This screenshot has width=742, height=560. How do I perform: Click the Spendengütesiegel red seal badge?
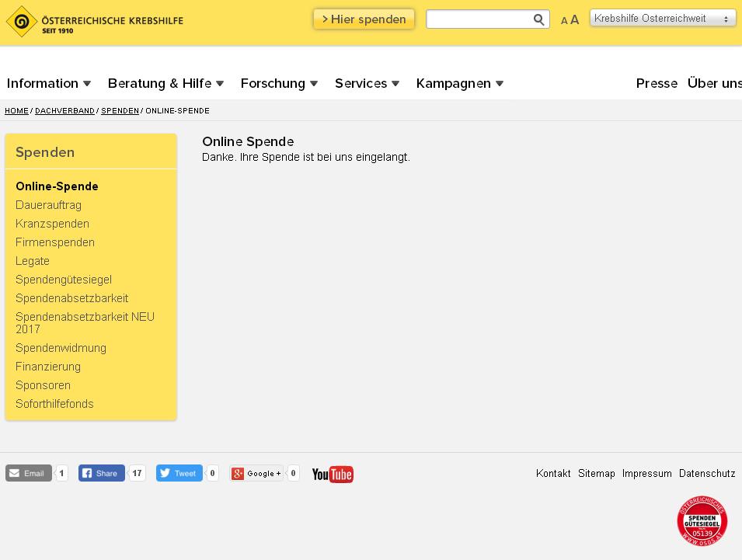click(702, 521)
